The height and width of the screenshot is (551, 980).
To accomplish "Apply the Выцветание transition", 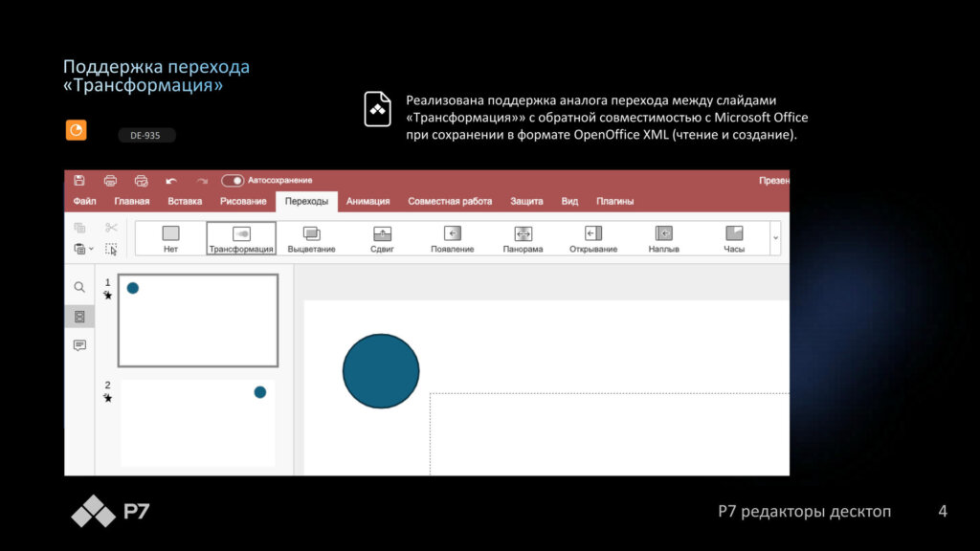I will [311, 238].
